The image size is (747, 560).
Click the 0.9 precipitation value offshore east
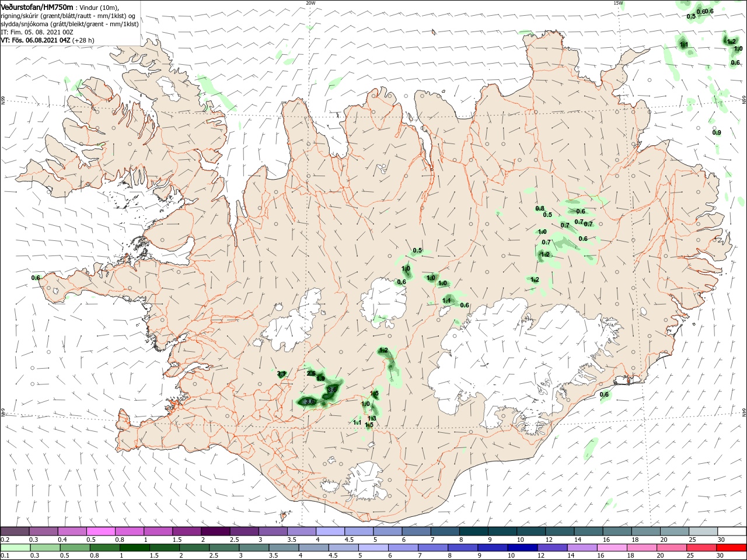[717, 132]
